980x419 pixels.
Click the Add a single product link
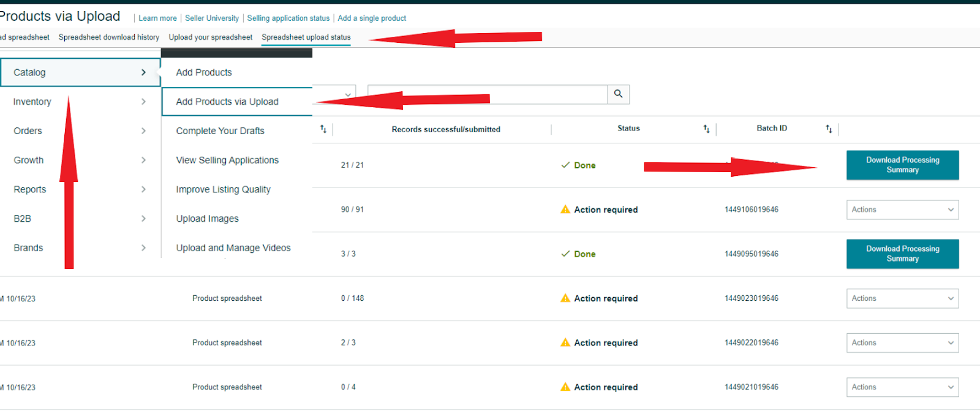click(x=372, y=18)
